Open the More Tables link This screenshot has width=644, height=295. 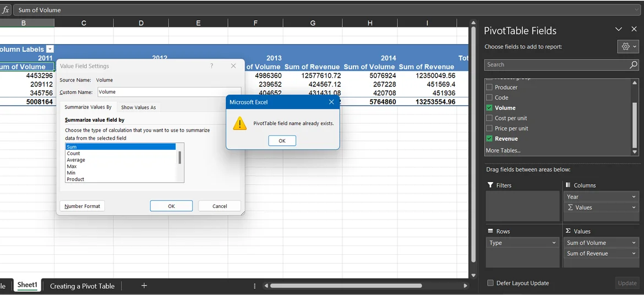point(503,150)
